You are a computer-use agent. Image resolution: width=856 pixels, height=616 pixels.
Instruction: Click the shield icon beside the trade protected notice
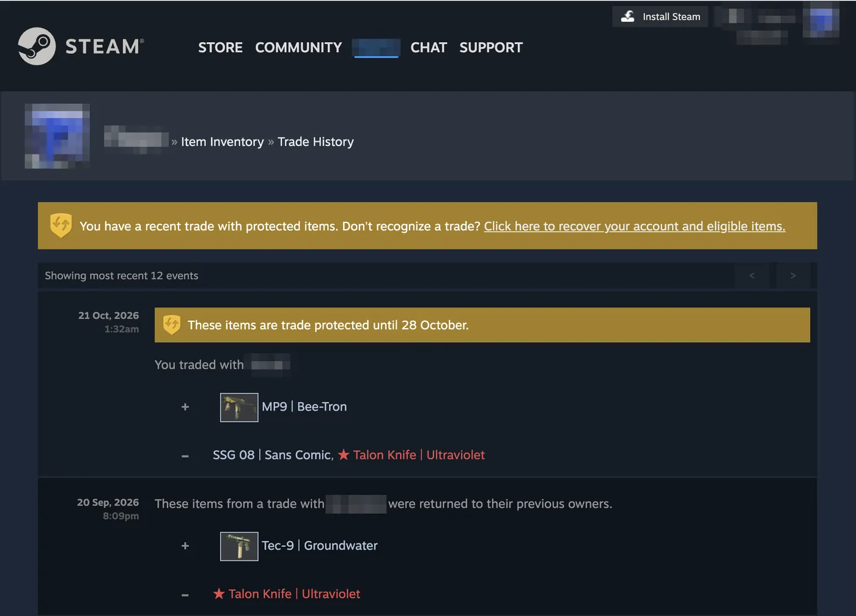coord(172,324)
